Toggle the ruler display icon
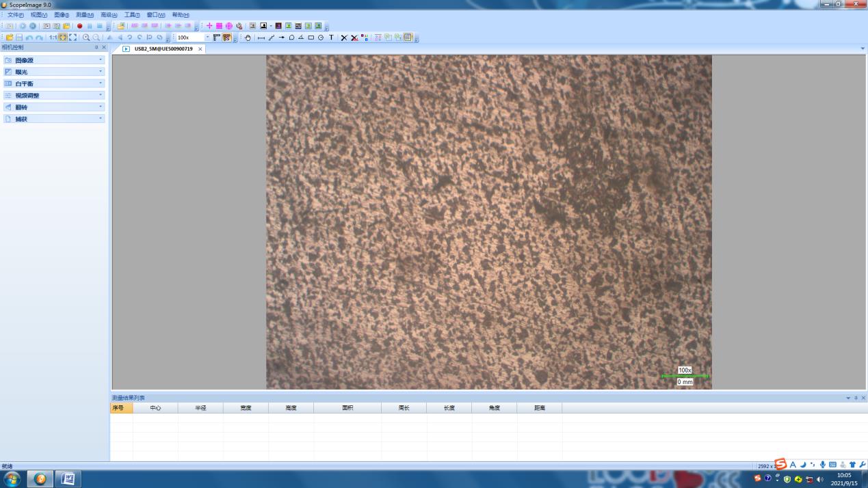Image resolution: width=868 pixels, height=488 pixels. 217,38
